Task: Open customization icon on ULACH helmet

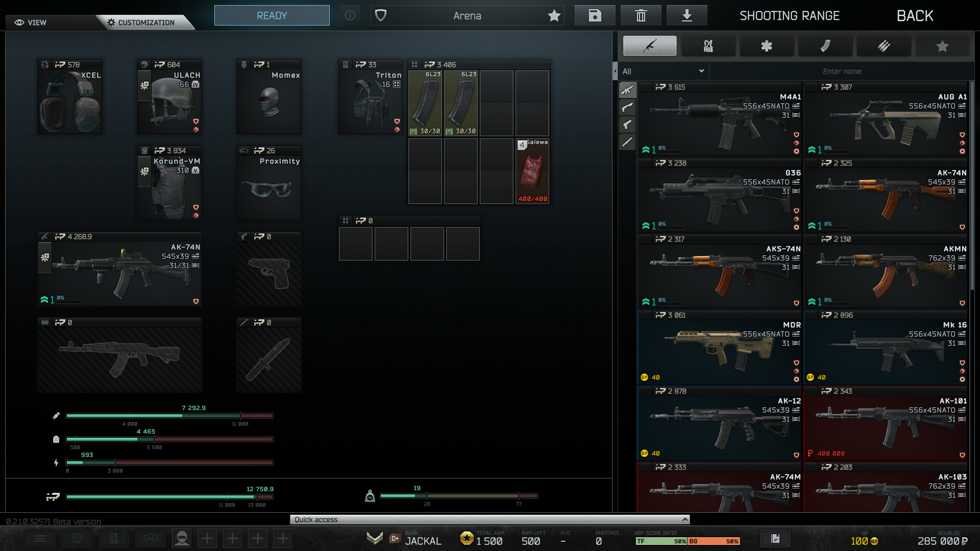Action: pos(144,86)
